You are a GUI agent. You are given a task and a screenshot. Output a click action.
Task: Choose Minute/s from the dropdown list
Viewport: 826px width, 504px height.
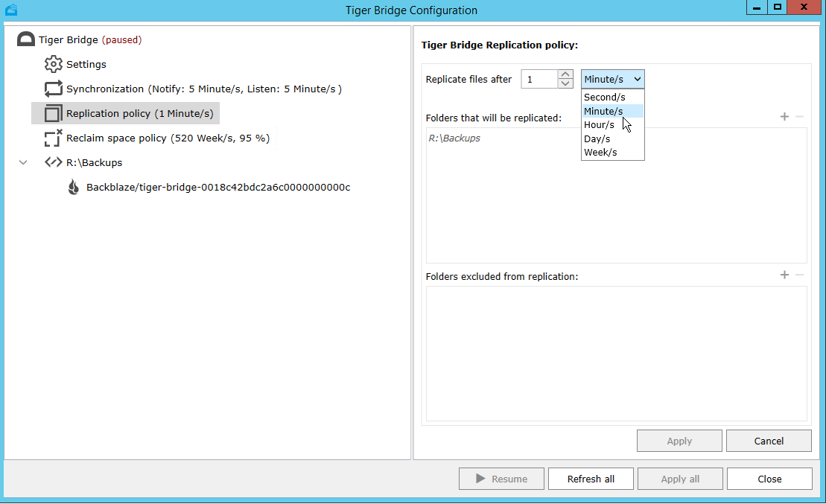pyautogui.click(x=613, y=111)
